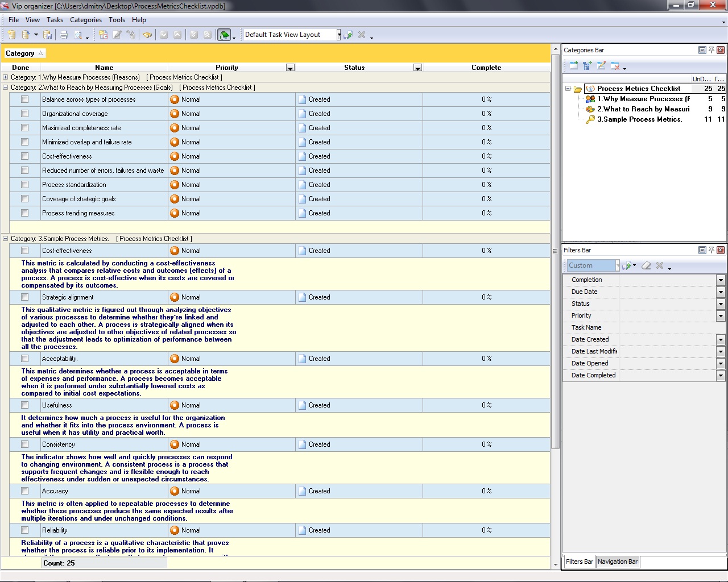Expand category 1.Why Measure Processes group

pos(6,77)
